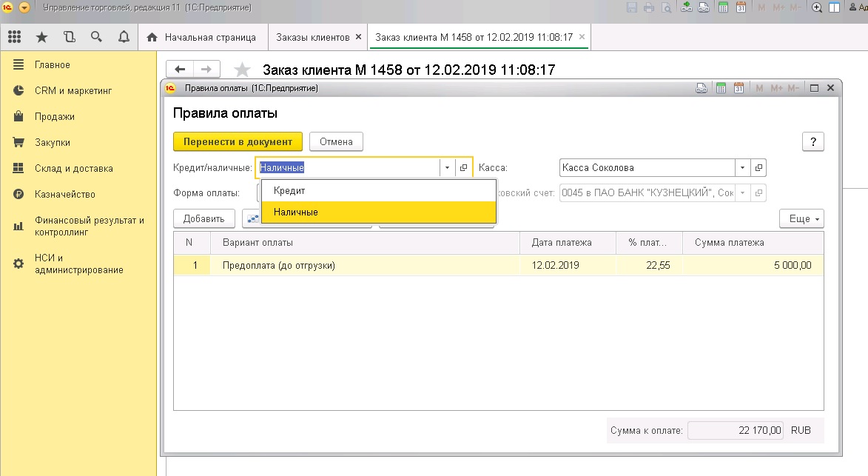The image size is (868, 476).
Task: Click the search magnifier icon
Action: (x=96, y=37)
